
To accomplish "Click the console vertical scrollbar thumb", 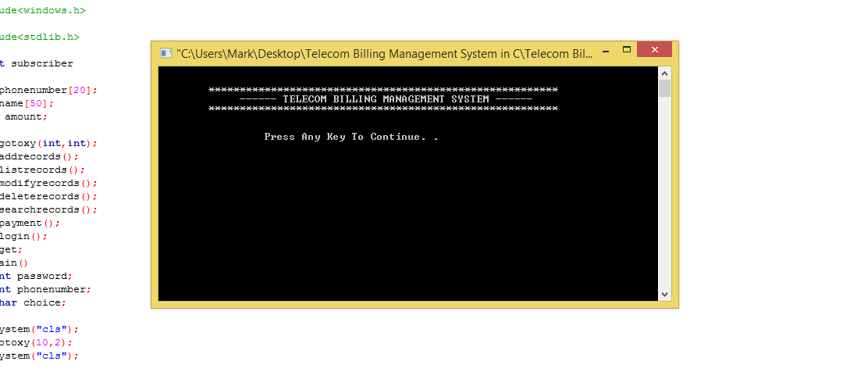I will coord(664,88).
